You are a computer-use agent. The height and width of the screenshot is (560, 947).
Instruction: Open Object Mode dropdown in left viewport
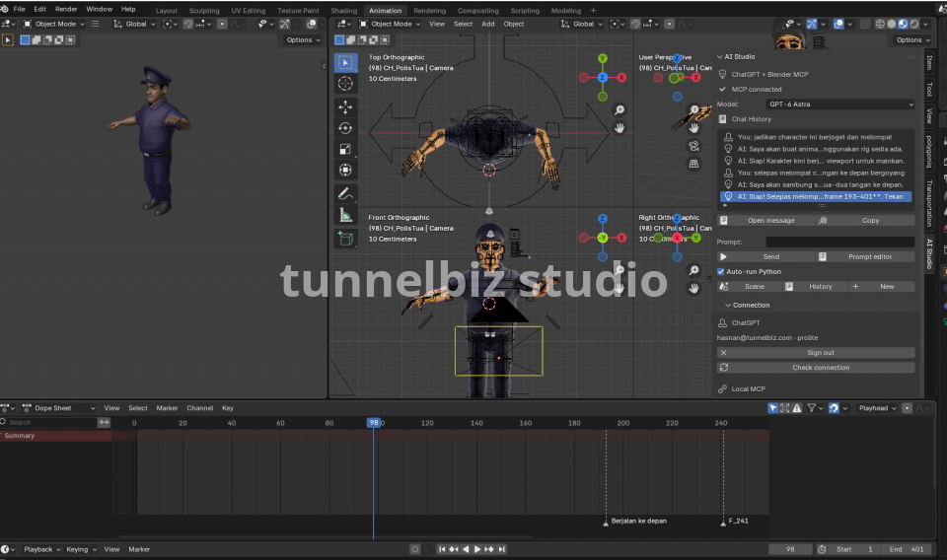coord(53,24)
